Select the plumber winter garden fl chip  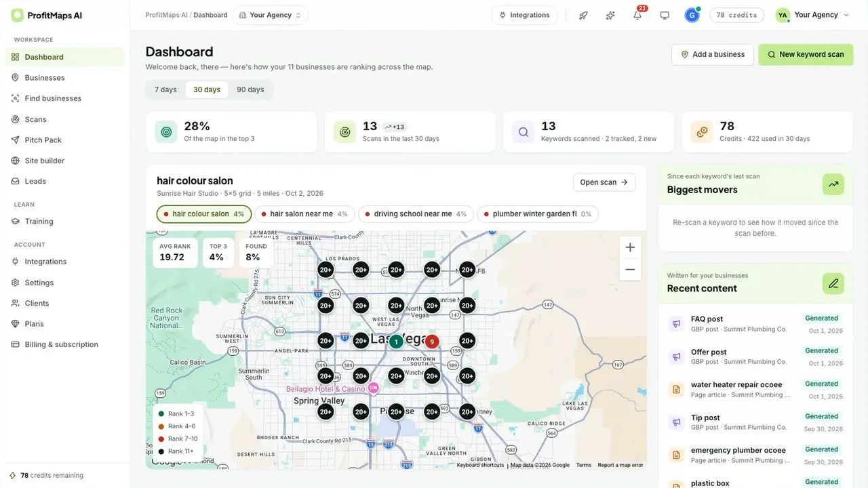pyautogui.click(x=538, y=214)
